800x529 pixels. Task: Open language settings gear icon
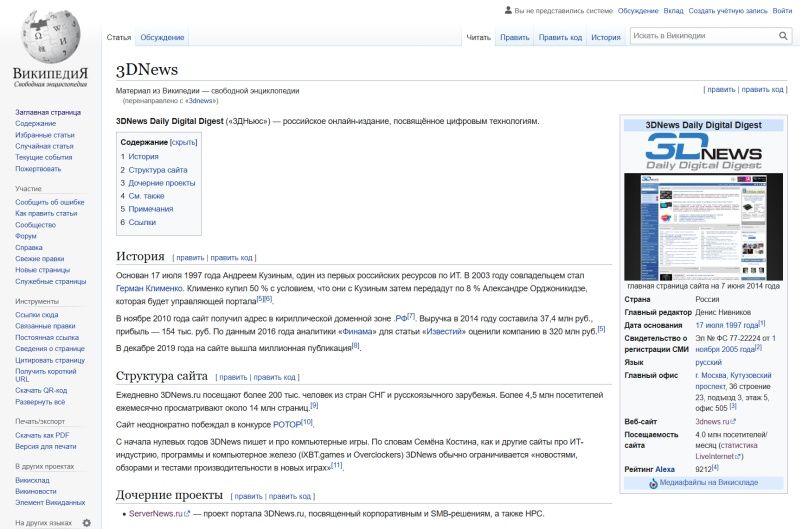pyautogui.click(x=86, y=522)
